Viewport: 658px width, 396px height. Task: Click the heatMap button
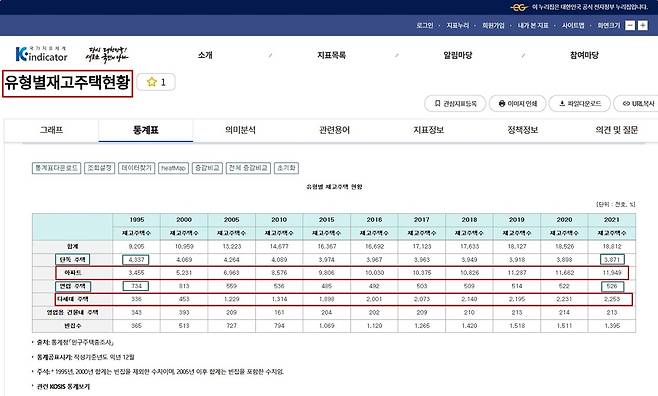(174, 168)
